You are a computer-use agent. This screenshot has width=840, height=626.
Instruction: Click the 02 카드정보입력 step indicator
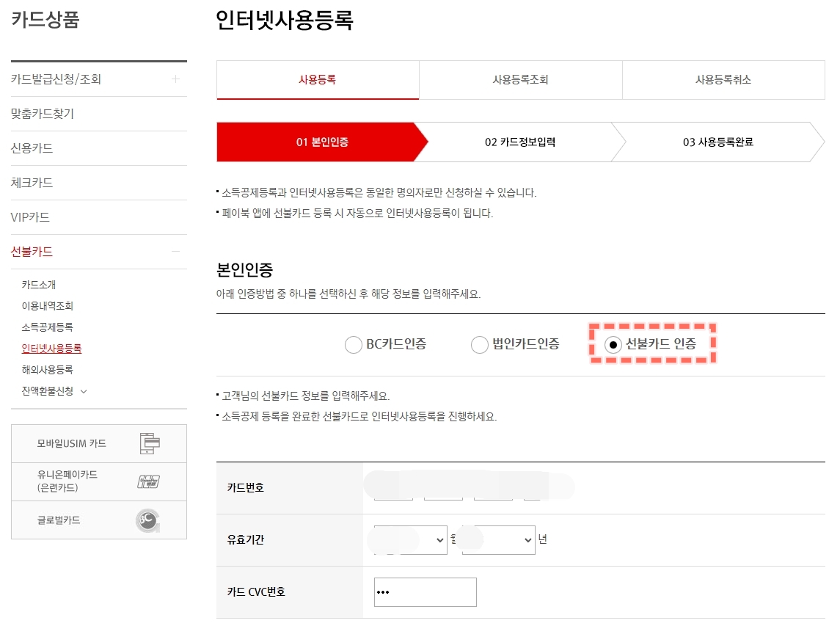520,142
